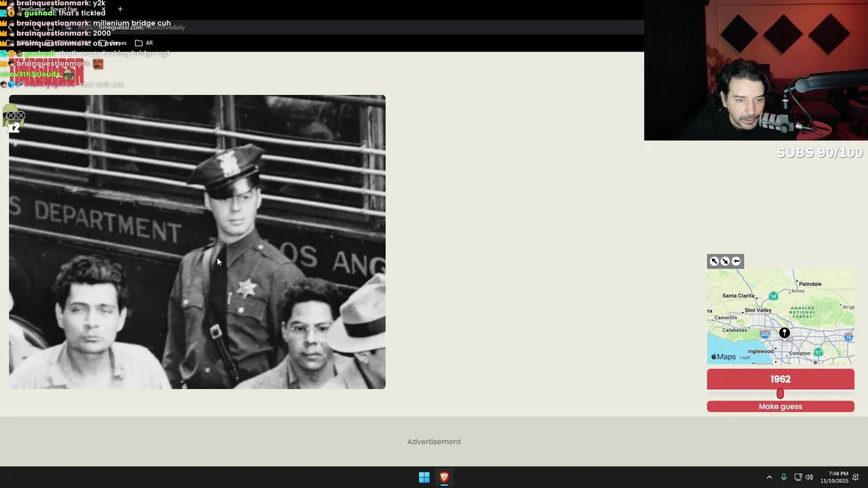Open the Games bookmarks folder
The height and width of the screenshot is (488, 868).
pos(113,43)
